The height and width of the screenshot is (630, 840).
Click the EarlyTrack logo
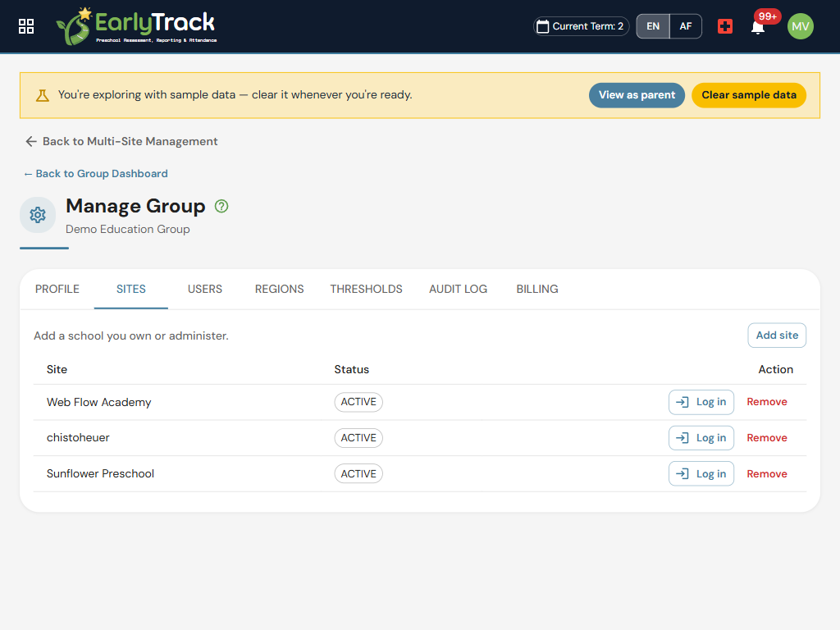137,26
